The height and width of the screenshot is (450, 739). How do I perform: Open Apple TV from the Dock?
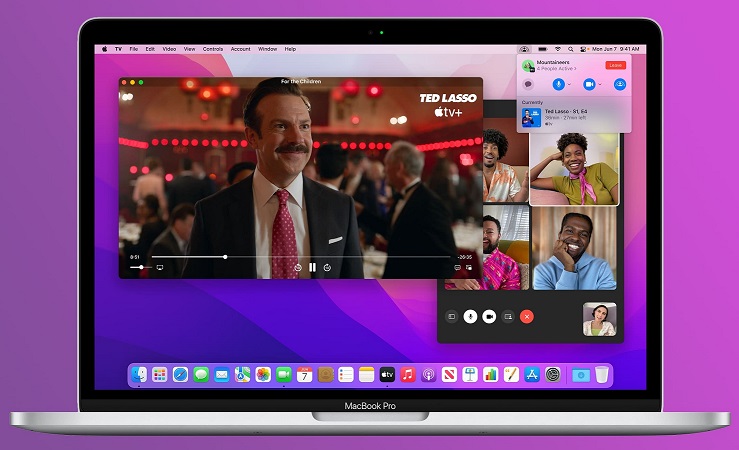pos(387,375)
